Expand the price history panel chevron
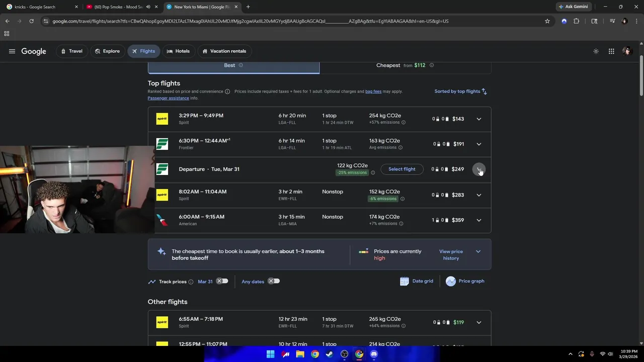Screen dimensions: 644x362 click(x=478, y=251)
